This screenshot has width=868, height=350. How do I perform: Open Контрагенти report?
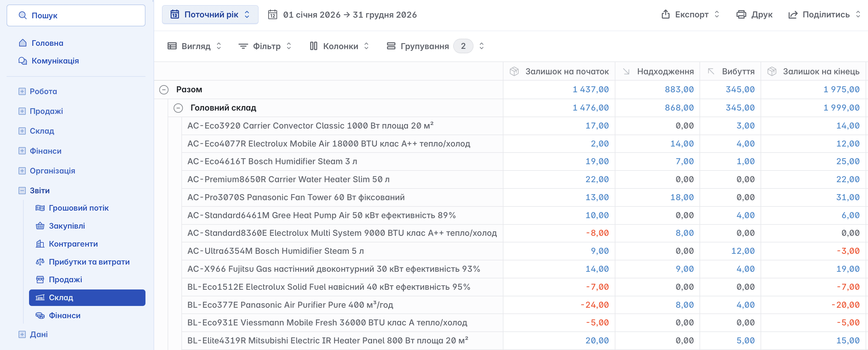(73, 244)
